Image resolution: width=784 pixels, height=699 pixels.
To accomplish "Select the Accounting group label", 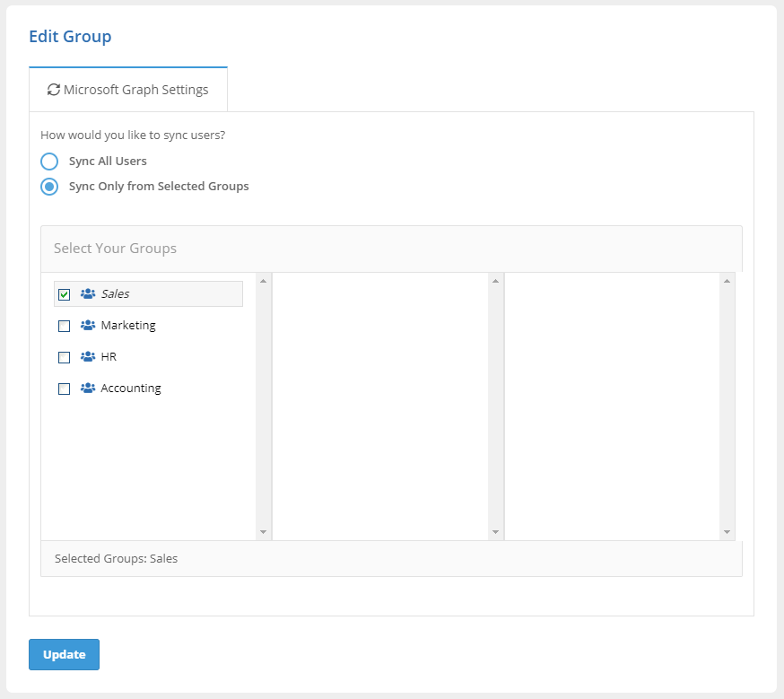I will coord(131,389).
